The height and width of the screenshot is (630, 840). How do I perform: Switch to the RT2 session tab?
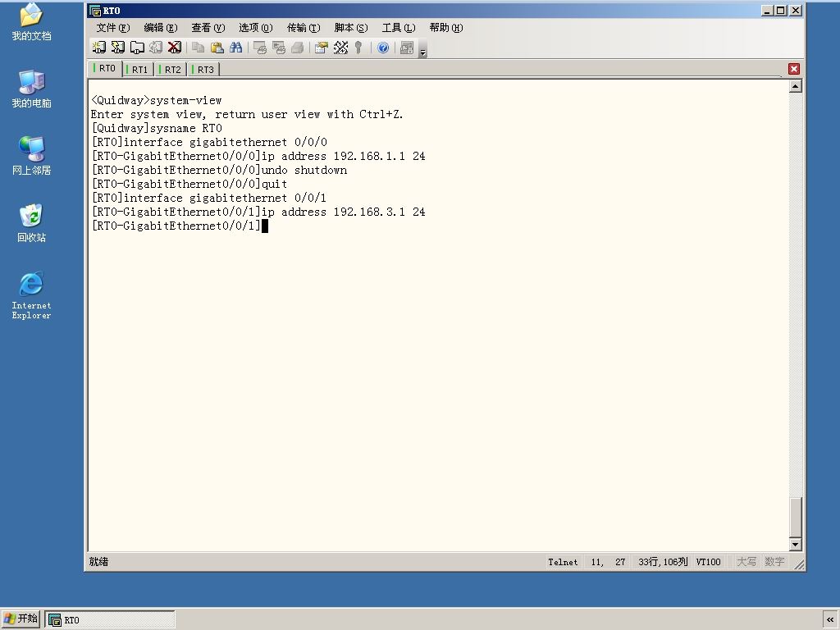tap(171, 70)
